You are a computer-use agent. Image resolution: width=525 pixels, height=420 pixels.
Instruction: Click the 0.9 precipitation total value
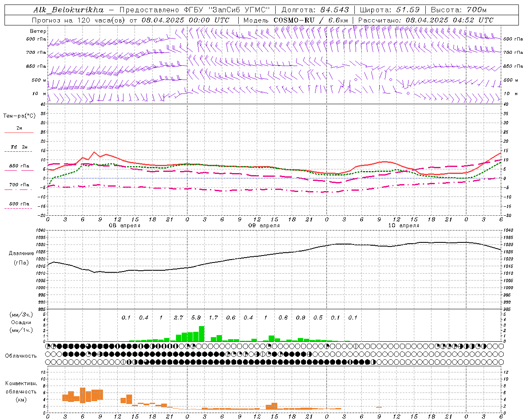coord(301,317)
